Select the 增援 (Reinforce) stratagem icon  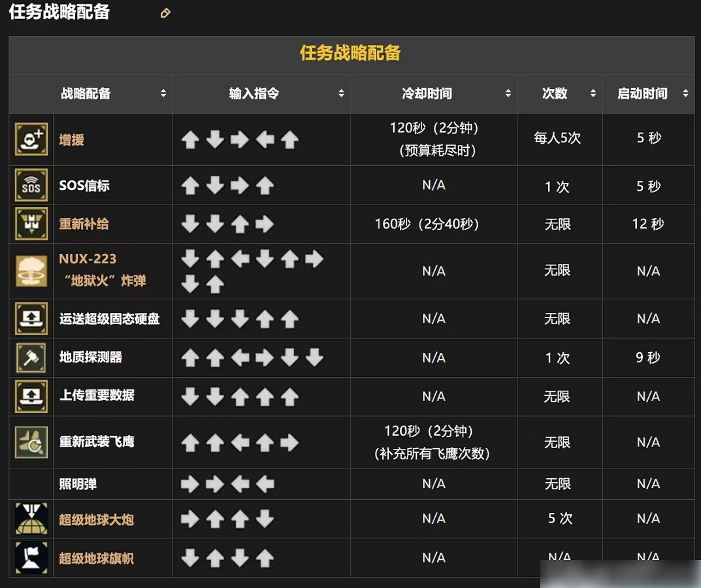(x=30, y=139)
